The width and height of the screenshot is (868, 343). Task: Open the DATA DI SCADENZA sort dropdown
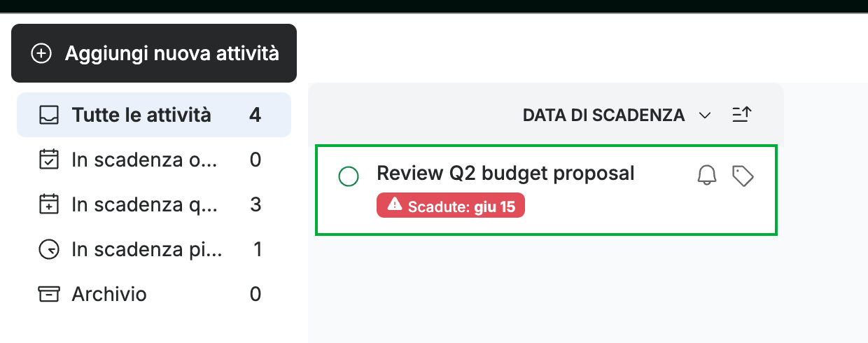pos(616,115)
